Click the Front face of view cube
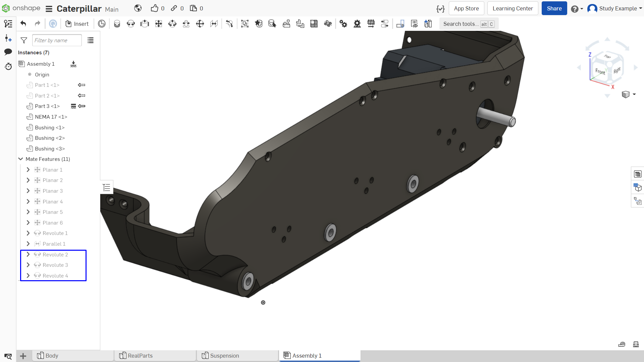This screenshot has height=362, width=644. click(600, 71)
